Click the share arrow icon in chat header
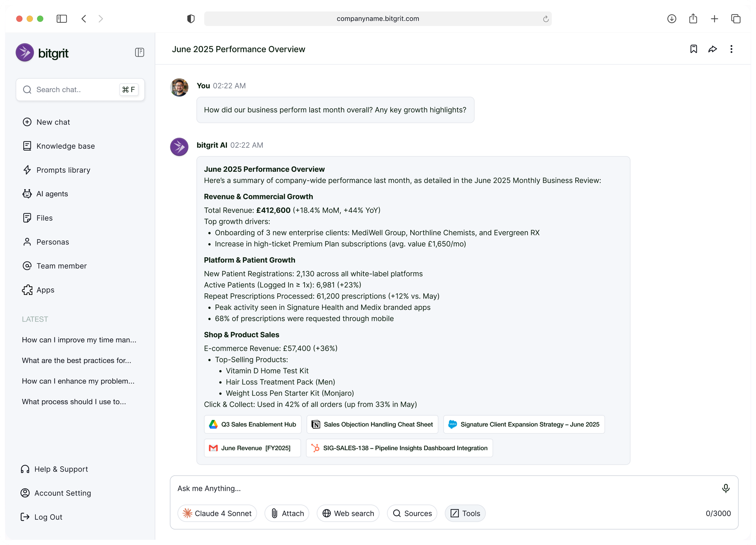The width and height of the screenshot is (756, 545). pyautogui.click(x=712, y=49)
